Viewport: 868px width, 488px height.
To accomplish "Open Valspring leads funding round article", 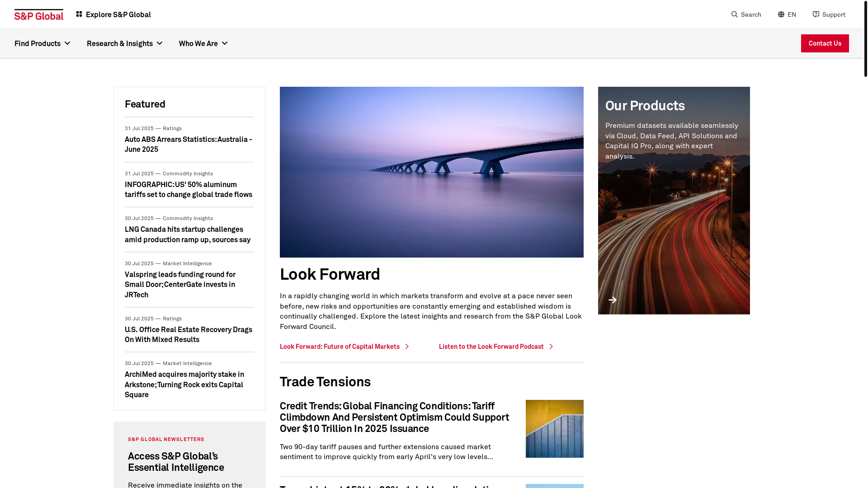I will (180, 285).
